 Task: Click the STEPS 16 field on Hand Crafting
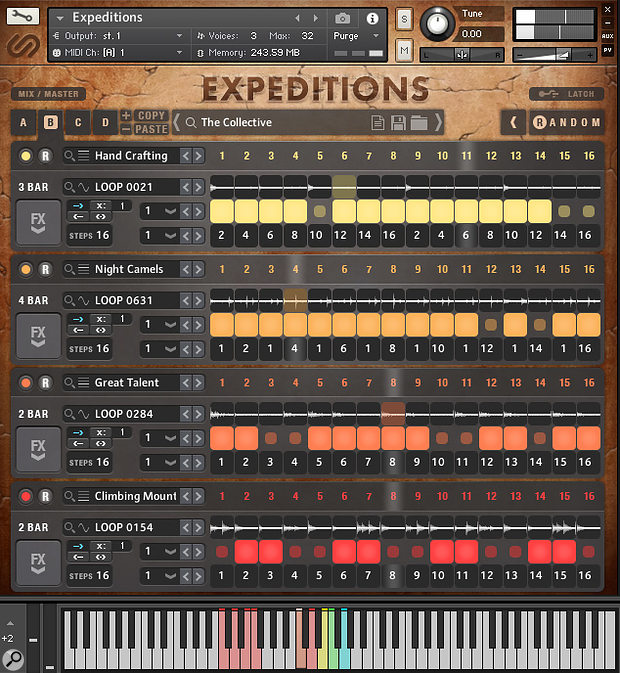coord(89,236)
